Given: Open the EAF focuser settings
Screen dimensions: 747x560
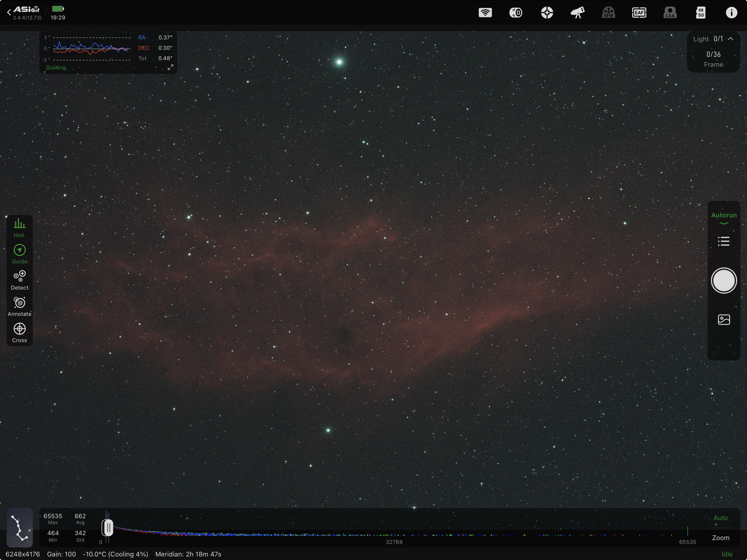Looking at the screenshot, I should [639, 13].
